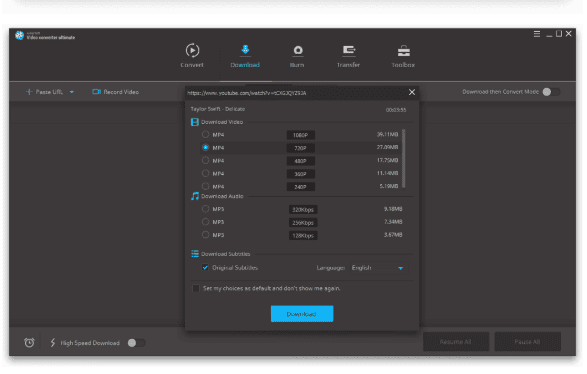Click the Pause All button

[527, 342]
